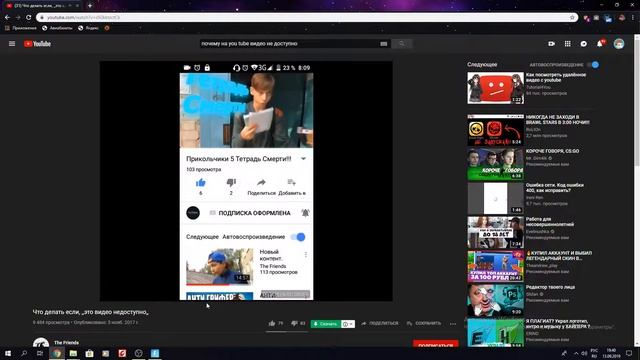Open 'Редактор твоего лица' video thumbnail
This screenshot has height=360, width=640.
pos(495,300)
